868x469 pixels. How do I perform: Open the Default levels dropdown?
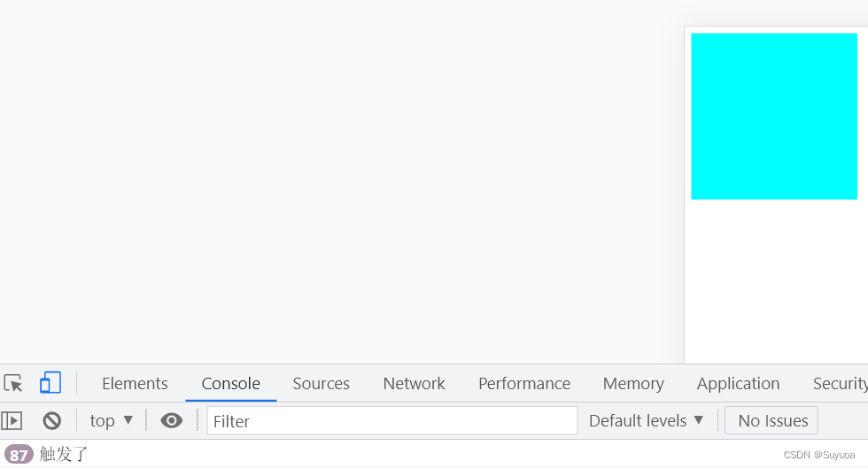point(647,420)
